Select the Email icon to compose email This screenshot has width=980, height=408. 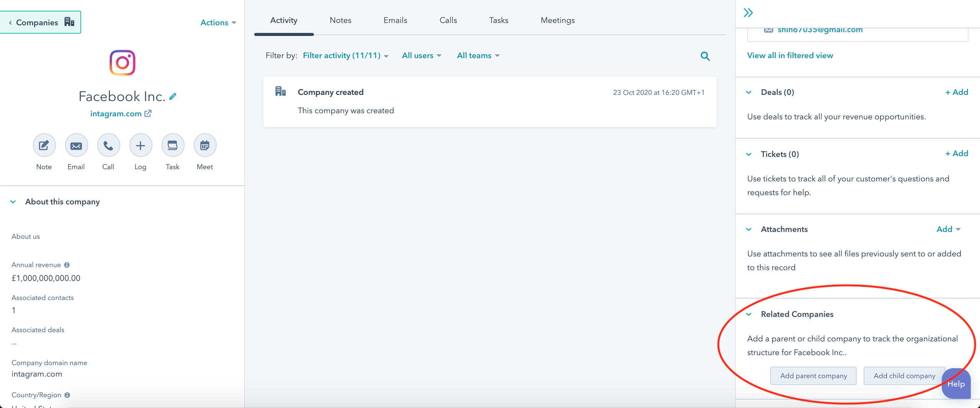[76, 145]
